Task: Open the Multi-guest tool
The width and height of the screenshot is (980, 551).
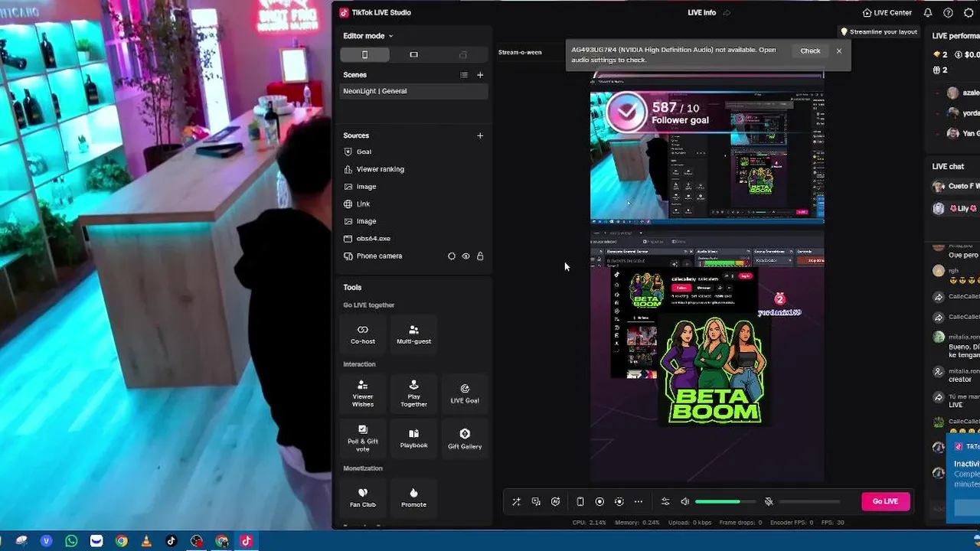Action: [413, 334]
